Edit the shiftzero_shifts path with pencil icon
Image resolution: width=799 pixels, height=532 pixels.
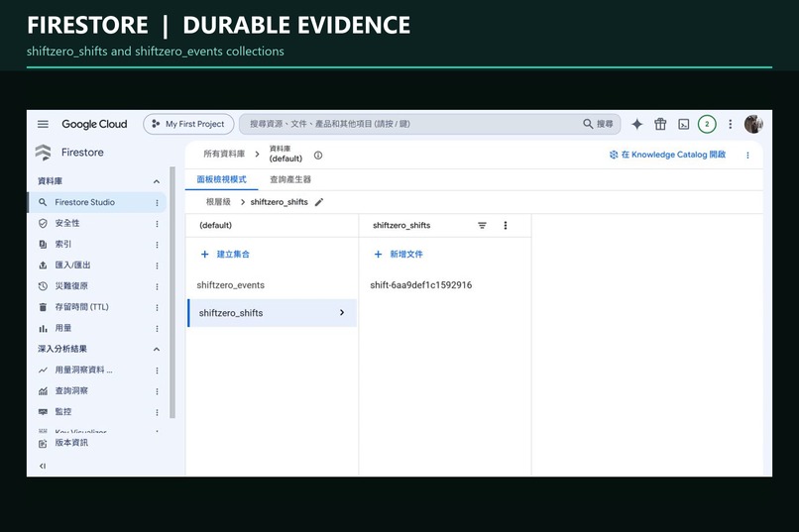click(319, 203)
